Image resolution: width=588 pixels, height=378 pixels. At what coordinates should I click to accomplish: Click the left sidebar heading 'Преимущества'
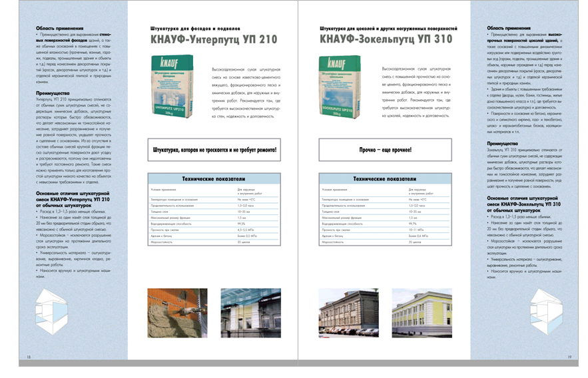click(x=53, y=93)
